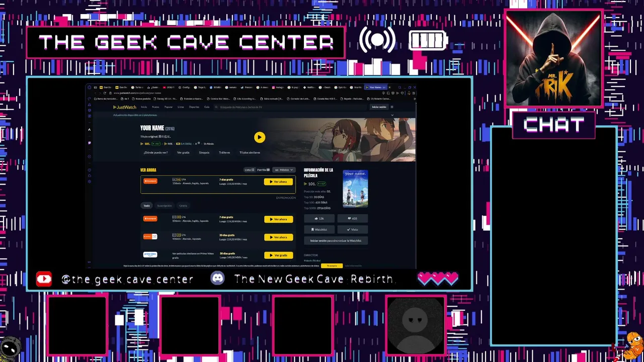
Task: Show hidden bookmarks with overflow arrows
Action: point(415,99)
